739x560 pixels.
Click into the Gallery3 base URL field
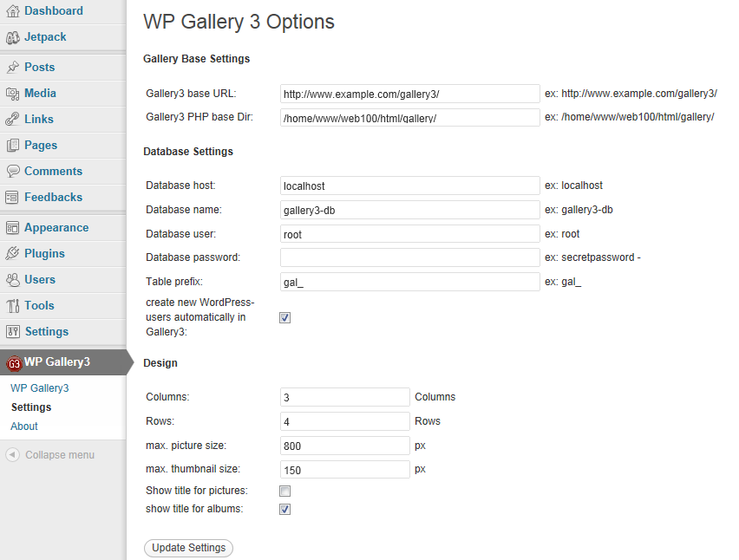point(410,94)
